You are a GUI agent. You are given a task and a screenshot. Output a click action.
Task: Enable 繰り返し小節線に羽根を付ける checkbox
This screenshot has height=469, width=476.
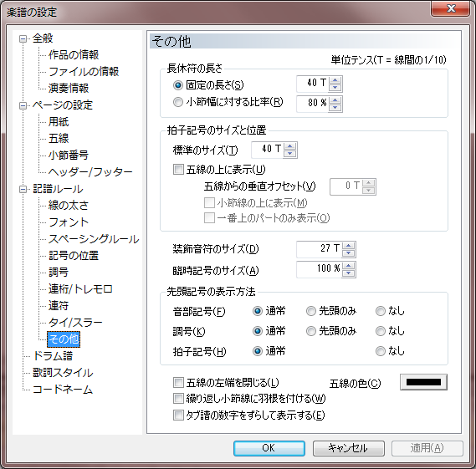coord(178,398)
